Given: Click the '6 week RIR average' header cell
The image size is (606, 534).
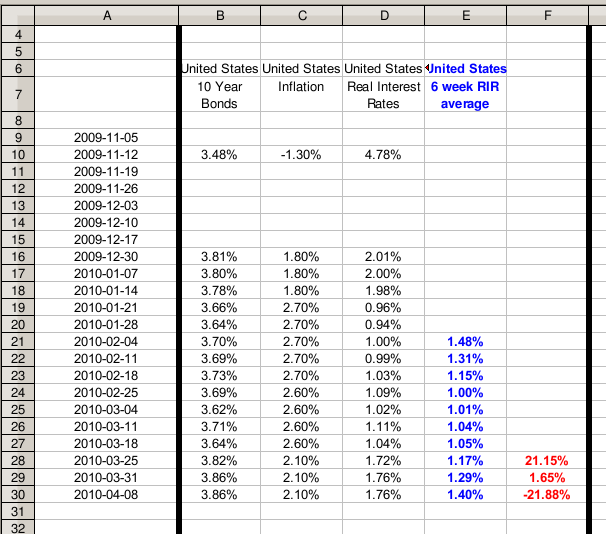Looking at the screenshot, I should point(465,94).
